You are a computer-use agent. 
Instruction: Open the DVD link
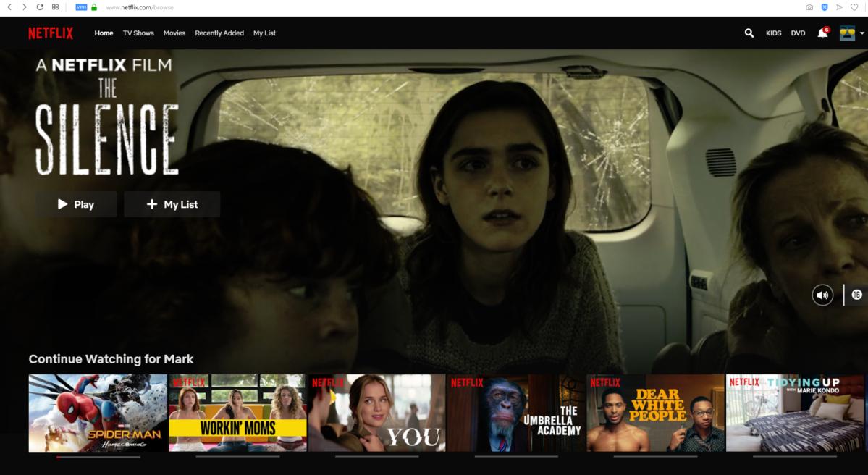point(798,33)
